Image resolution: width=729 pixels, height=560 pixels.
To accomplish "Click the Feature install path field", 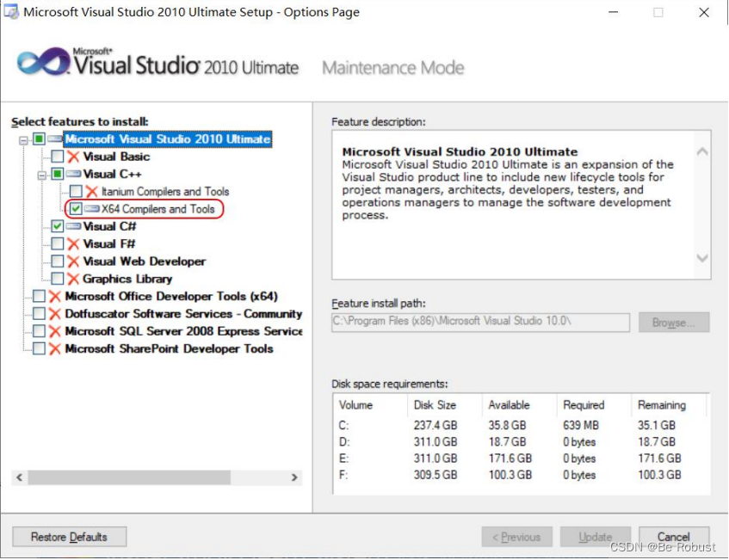I will 481,322.
